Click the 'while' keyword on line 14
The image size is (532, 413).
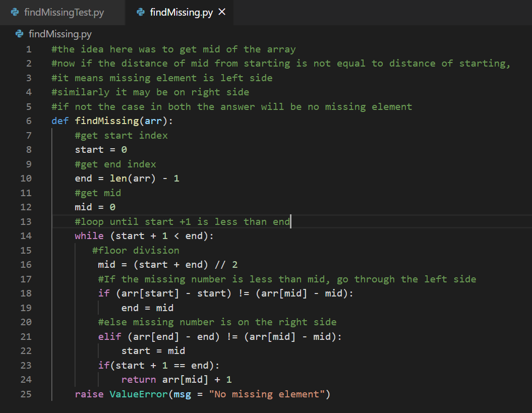pos(89,236)
